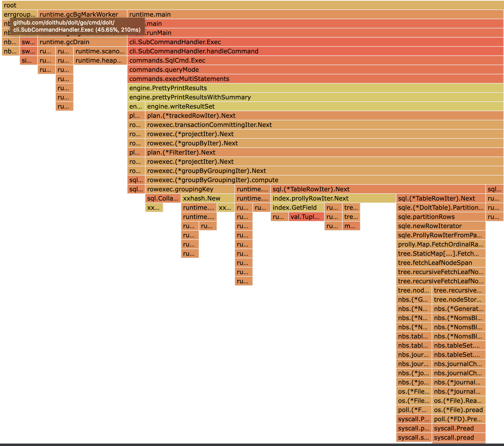Click the sqle.newRowIterator frame

coord(440,226)
